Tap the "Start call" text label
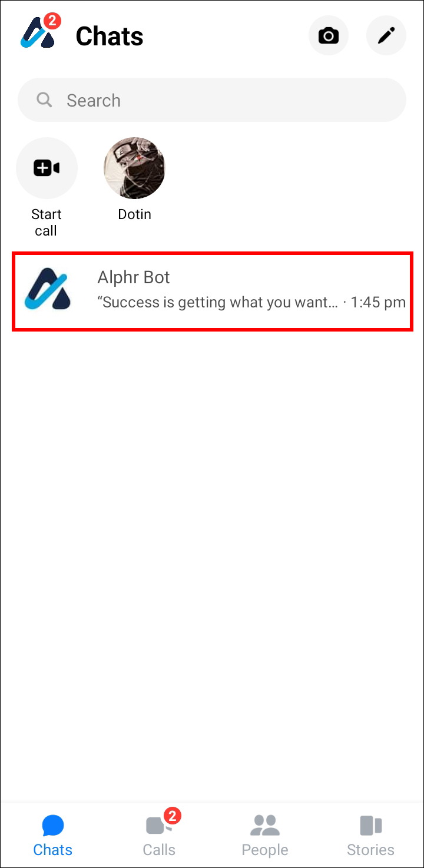The width and height of the screenshot is (424, 868). point(47,223)
